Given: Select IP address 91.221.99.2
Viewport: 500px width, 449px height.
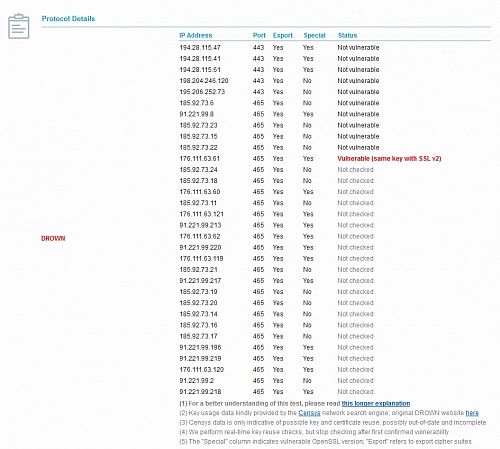Looking at the screenshot, I should point(196,381).
